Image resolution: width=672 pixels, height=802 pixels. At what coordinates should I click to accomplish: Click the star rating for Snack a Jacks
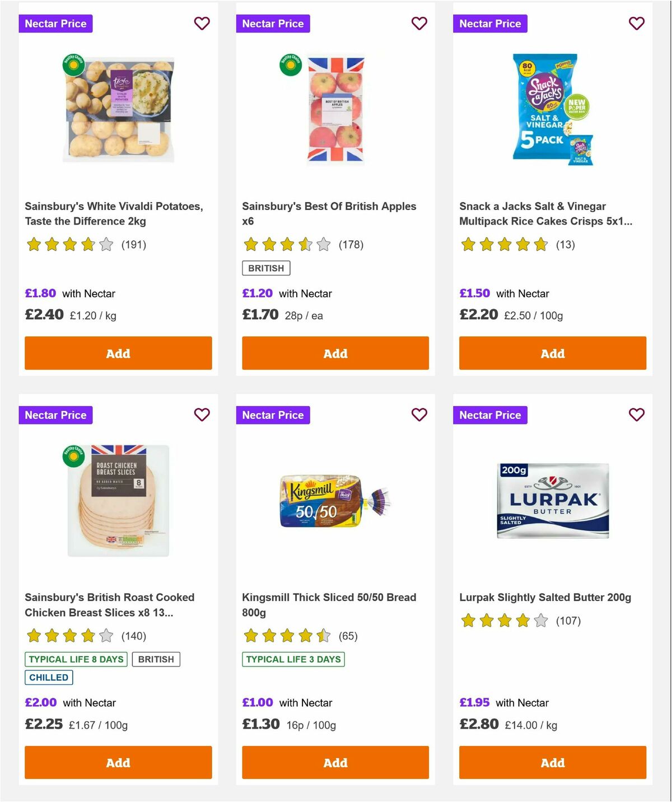click(504, 245)
